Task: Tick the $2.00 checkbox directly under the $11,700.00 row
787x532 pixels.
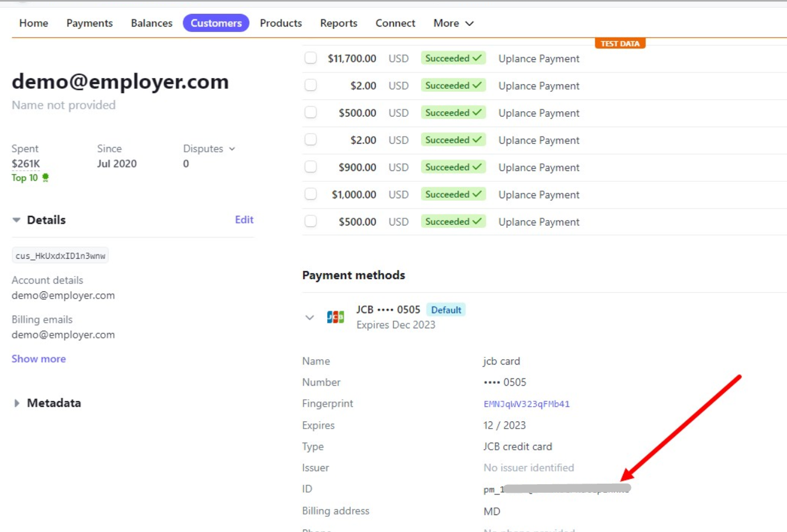Action: click(310, 85)
